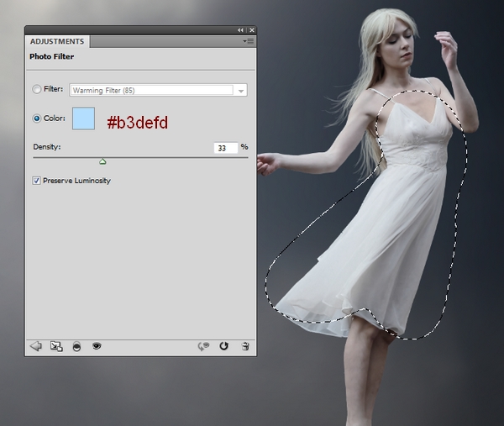The width and height of the screenshot is (504, 426).
Task: Select the Filter radio button
Action: click(37, 89)
